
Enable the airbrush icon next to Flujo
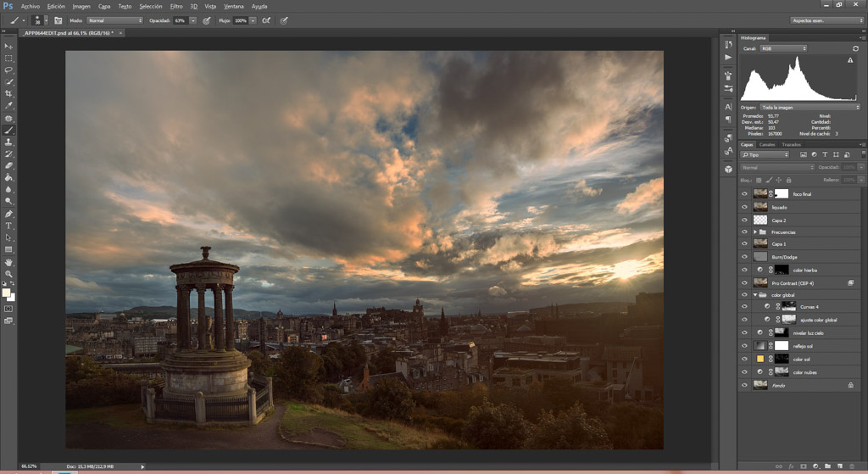(266, 20)
